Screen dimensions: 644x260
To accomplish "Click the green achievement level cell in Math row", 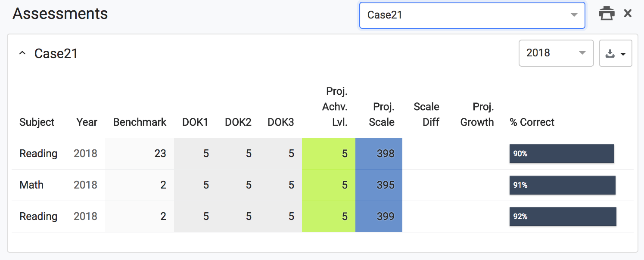I will point(329,185).
